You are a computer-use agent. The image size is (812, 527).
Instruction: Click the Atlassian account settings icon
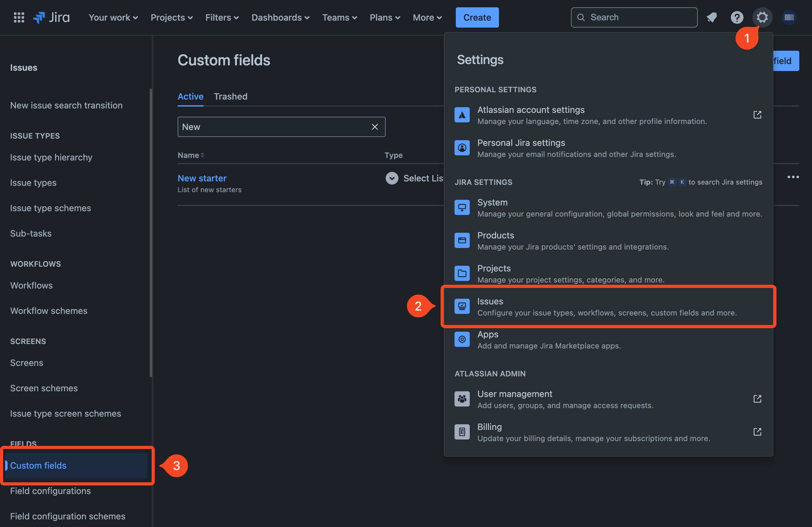[x=462, y=115]
